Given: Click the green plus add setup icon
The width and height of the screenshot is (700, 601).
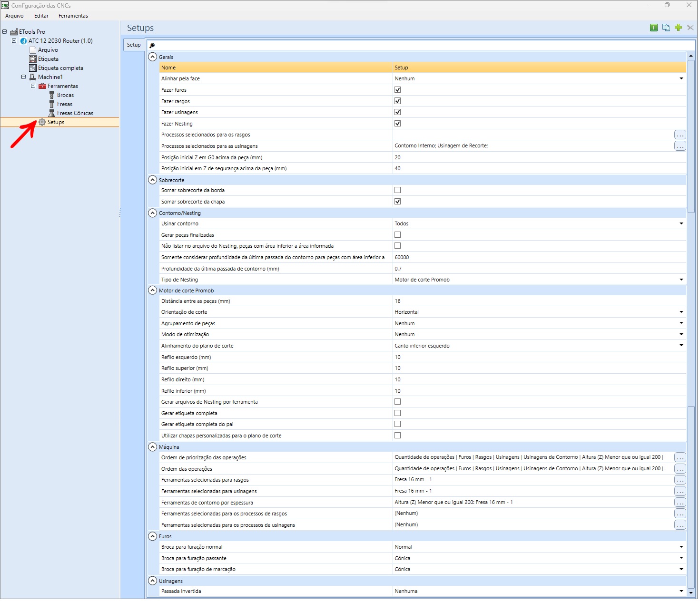Looking at the screenshot, I should pyautogui.click(x=678, y=28).
